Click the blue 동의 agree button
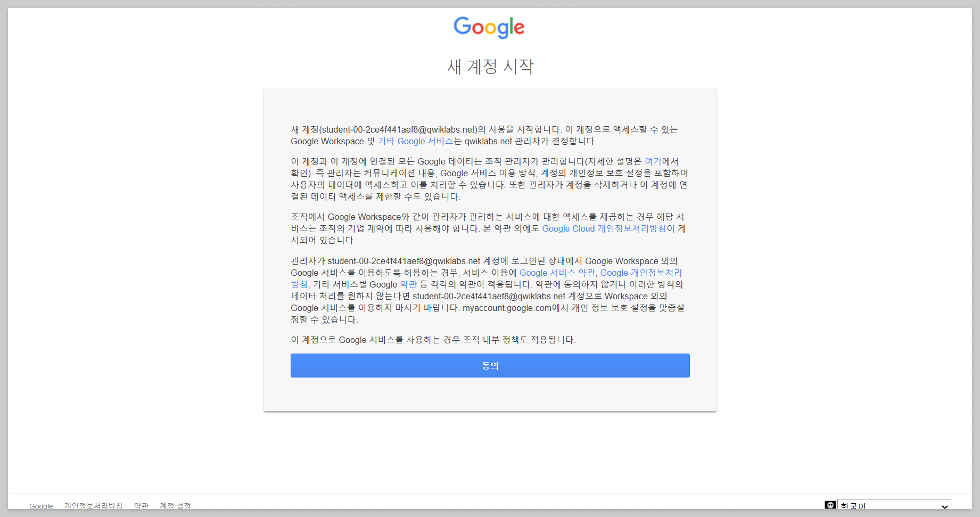980x517 pixels. tap(490, 365)
